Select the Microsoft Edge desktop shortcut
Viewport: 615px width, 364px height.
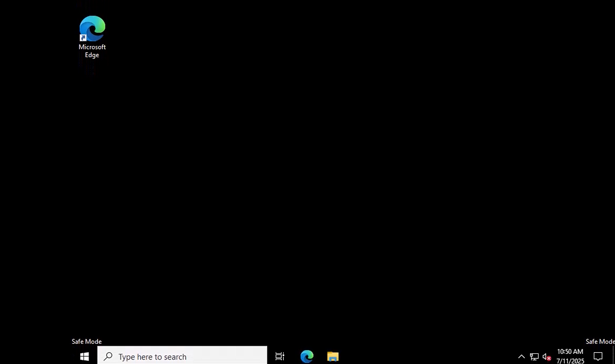(x=92, y=37)
